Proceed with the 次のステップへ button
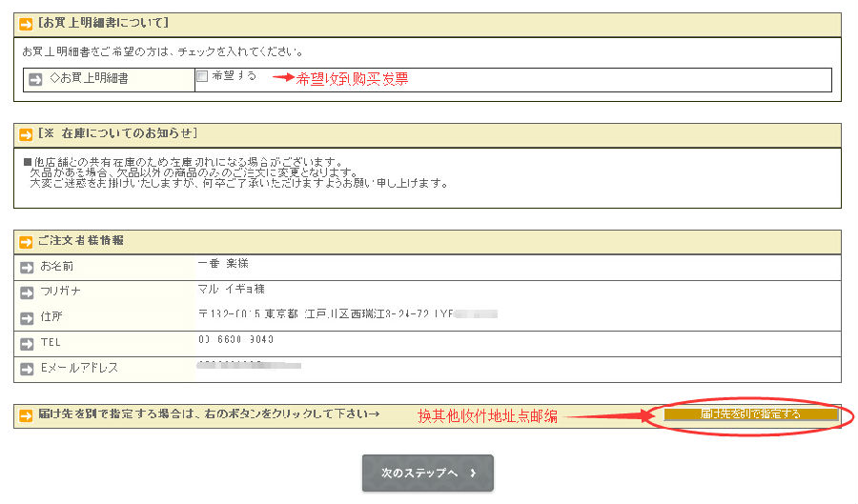Image resolution: width=858 pixels, height=504 pixels. [x=427, y=473]
